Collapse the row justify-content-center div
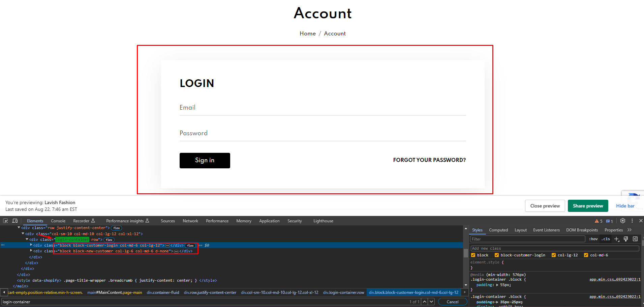Screen dimensions: 644x307 (x=19, y=228)
